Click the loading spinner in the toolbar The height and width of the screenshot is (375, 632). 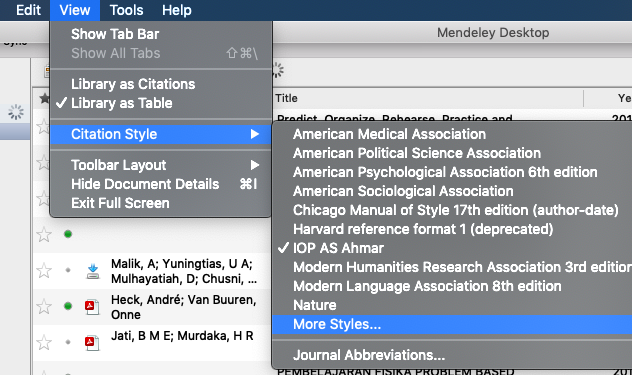point(278,70)
